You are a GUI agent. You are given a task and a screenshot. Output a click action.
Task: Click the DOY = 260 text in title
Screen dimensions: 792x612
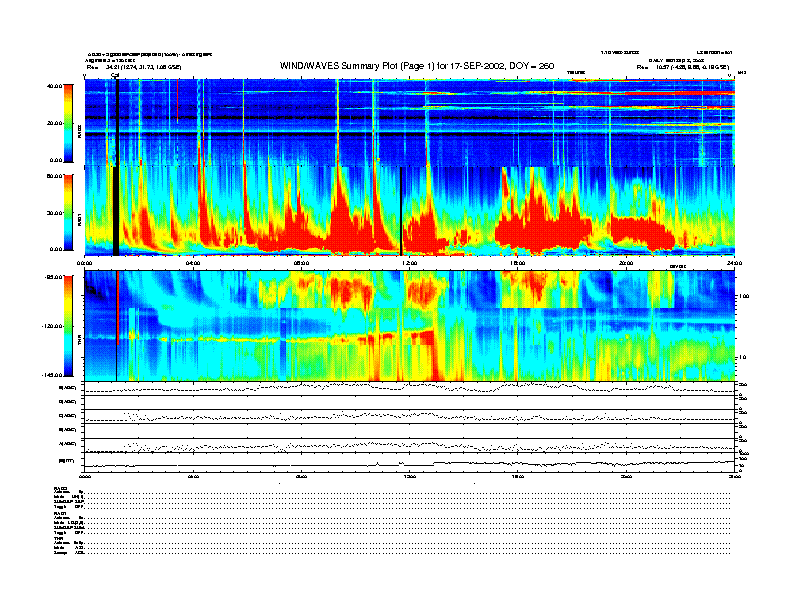coord(532,66)
